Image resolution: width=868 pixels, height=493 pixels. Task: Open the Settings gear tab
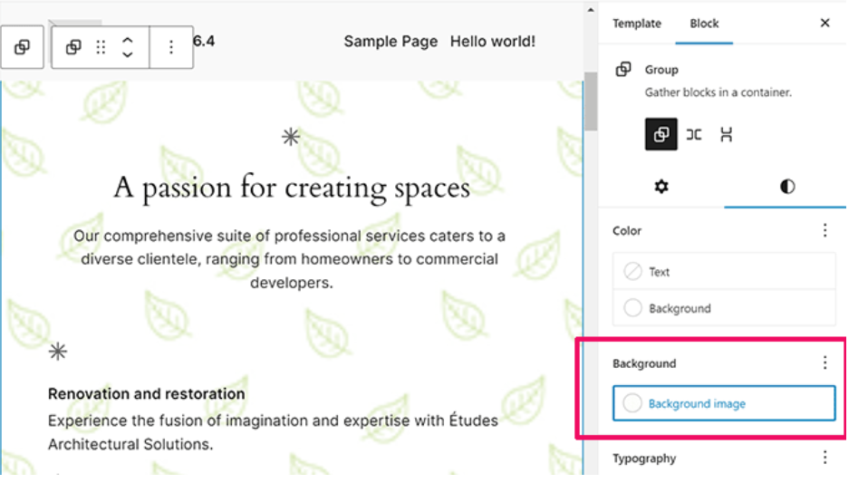point(661,187)
